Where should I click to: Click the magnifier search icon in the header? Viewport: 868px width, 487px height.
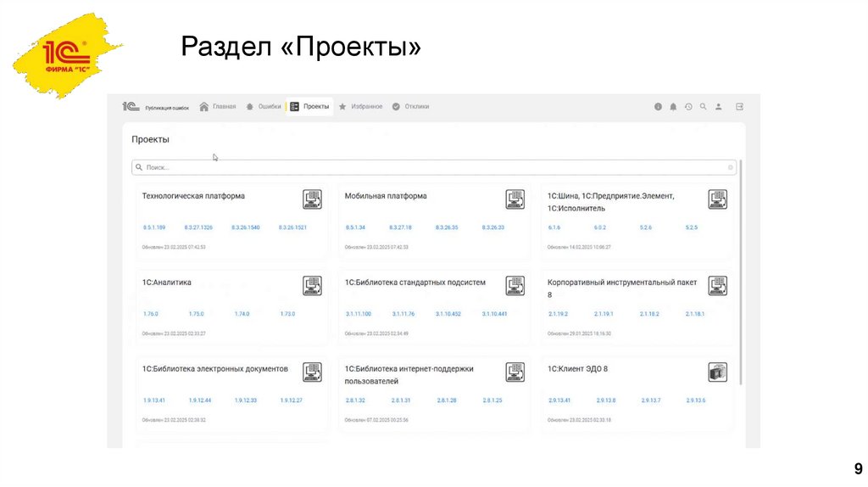pyautogui.click(x=703, y=106)
